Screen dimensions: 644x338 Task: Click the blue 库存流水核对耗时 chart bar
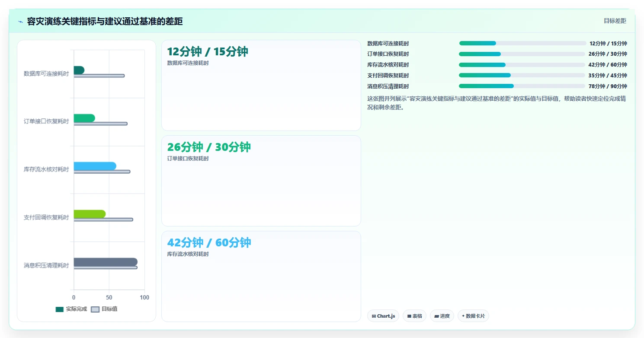click(x=95, y=166)
